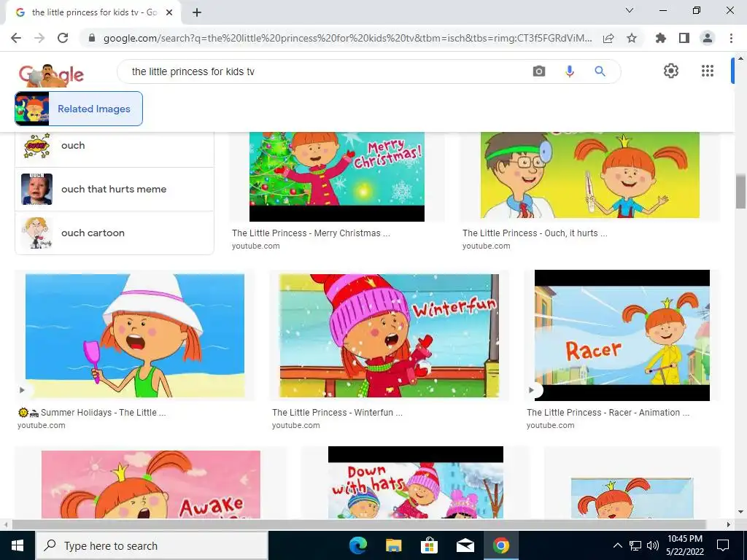Open the Ouch, it hurts image result

tap(589, 175)
